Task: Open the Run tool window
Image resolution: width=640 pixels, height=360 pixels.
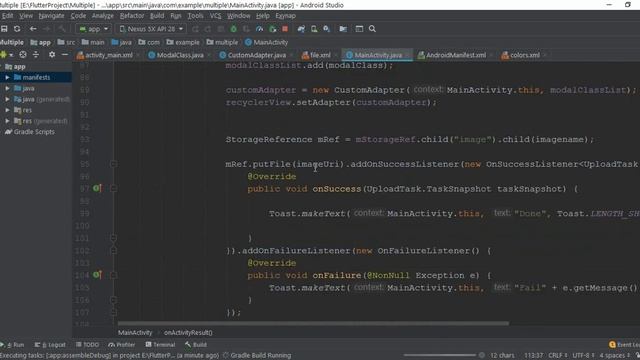Action: (13, 345)
